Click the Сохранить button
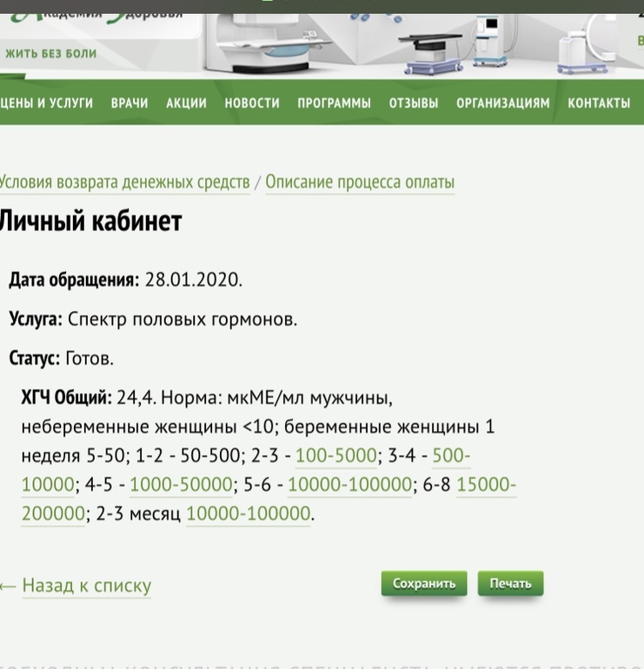This screenshot has height=669, width=644. [424, 584]
